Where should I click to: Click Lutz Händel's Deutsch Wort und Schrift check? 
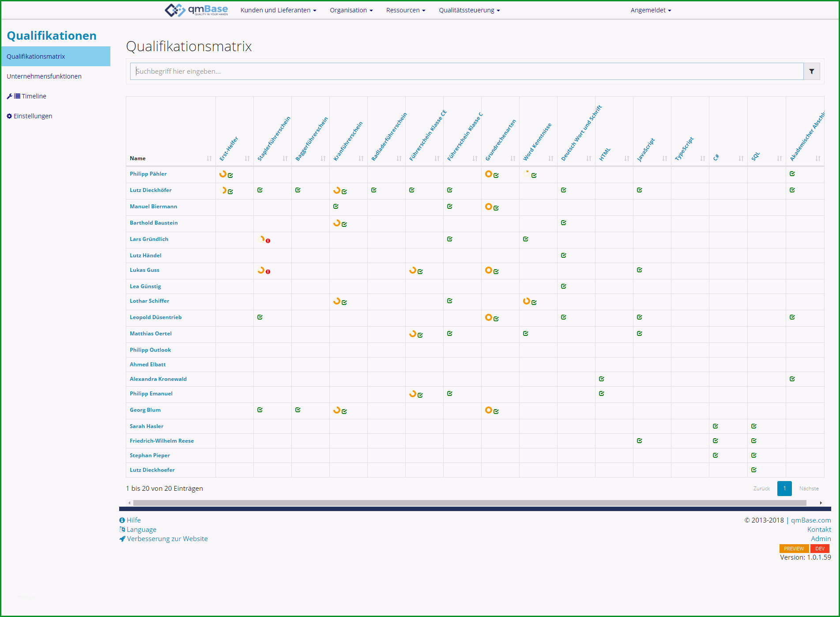pyautogui.click(x=564, y=256)
